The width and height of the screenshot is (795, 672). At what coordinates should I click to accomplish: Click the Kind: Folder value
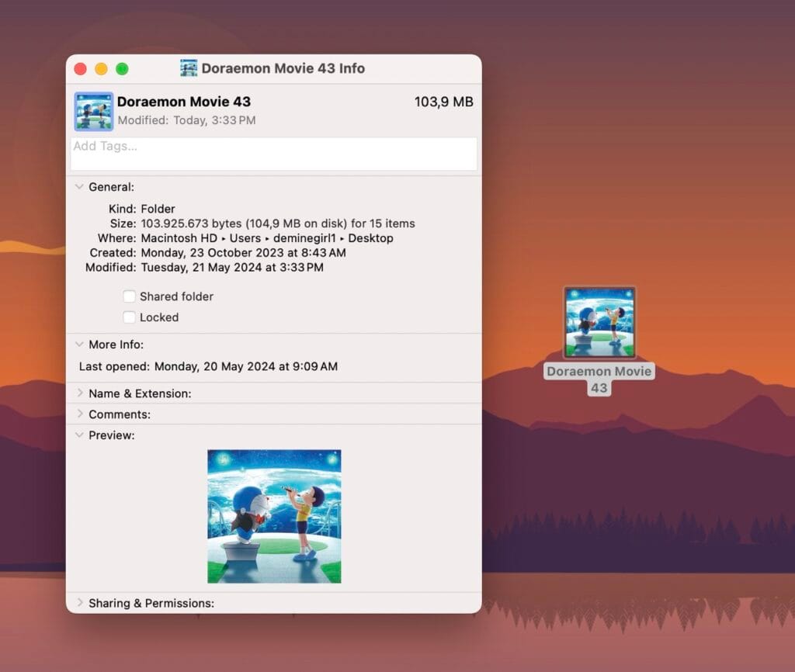pyautogui.click(x=158, y=209)
